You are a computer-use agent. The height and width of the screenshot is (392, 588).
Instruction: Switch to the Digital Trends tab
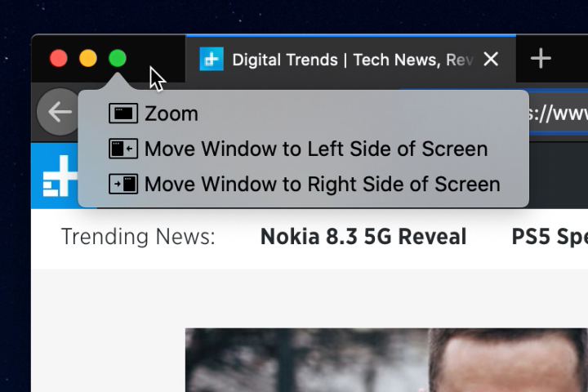[350, 60]
